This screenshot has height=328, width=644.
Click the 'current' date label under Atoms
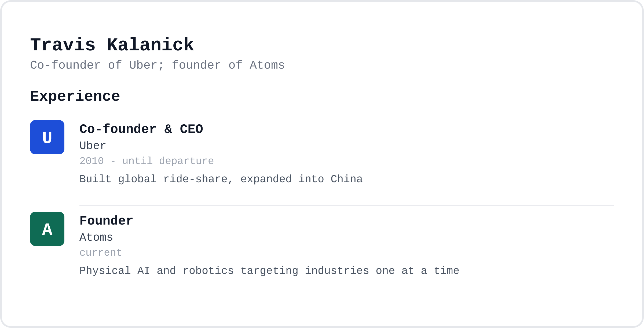coord(101,253)
